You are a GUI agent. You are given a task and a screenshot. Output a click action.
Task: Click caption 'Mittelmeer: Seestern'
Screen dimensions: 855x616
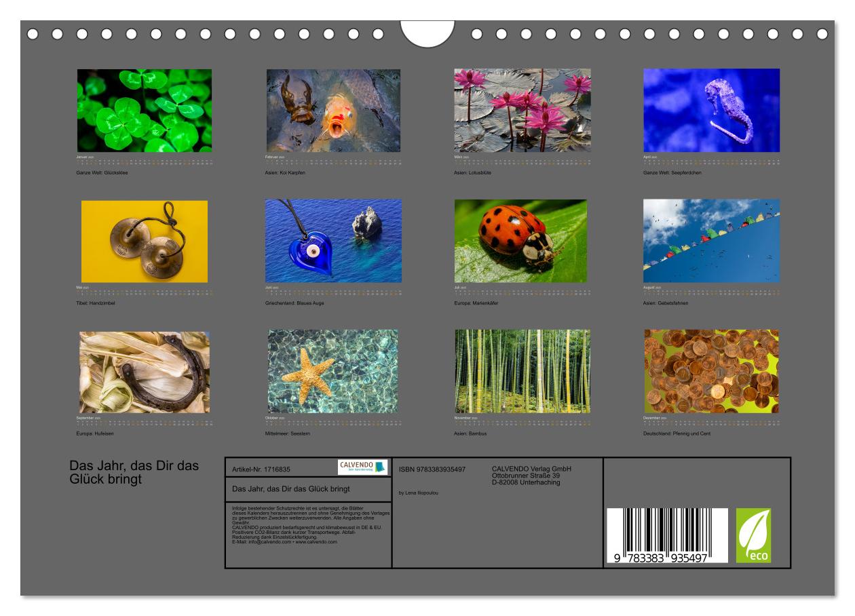(288, 434)
